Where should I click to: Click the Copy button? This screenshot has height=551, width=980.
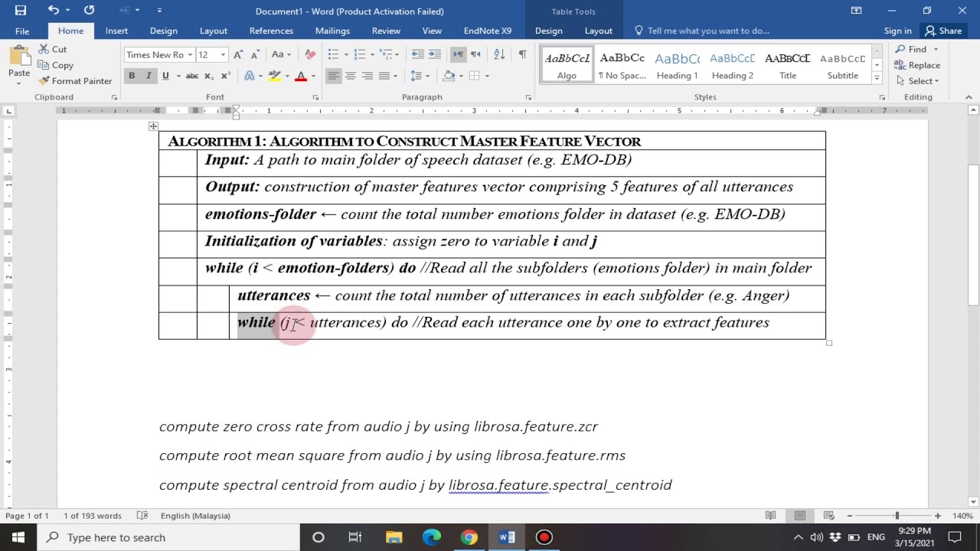click(x=55, y=65)
